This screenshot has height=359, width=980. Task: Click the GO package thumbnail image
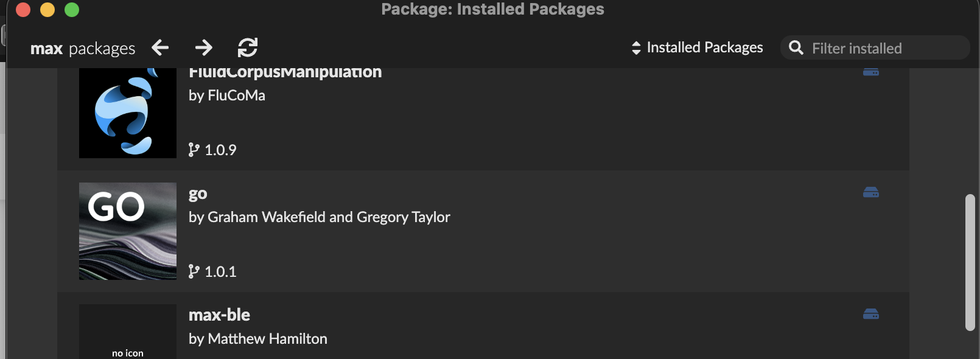coord(128,231)
